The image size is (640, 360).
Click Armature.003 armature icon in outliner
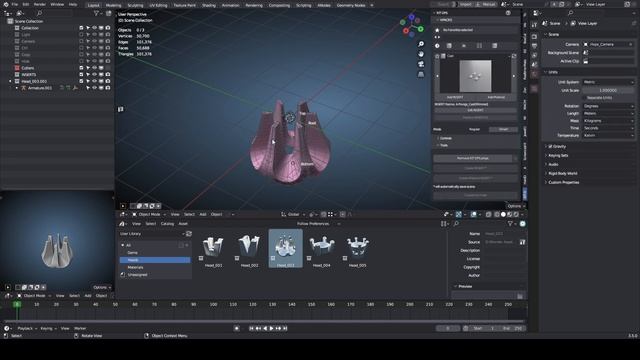click(23, 88)
